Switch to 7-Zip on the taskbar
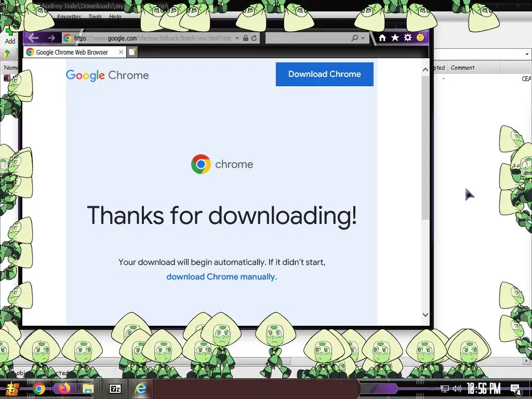 (x=115, y=389)
